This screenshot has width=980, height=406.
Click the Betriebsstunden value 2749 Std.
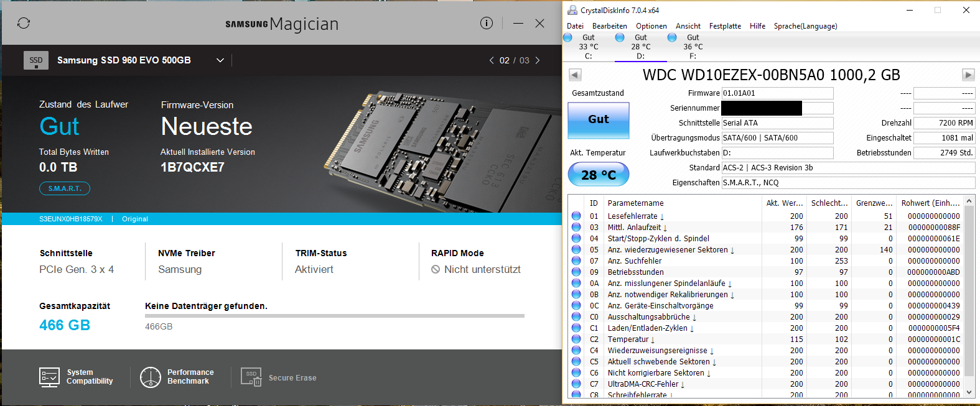coord(944,153)
